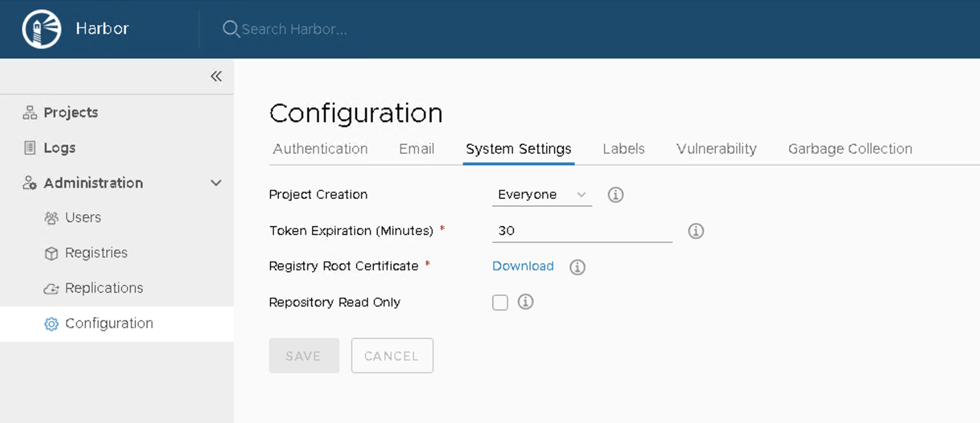Download the registry root certificate
The image size is (980, 423).
[523, 266]
